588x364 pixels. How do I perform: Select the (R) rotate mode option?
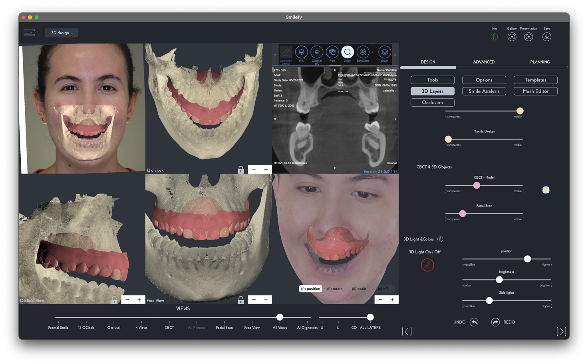tap(334, 288)
